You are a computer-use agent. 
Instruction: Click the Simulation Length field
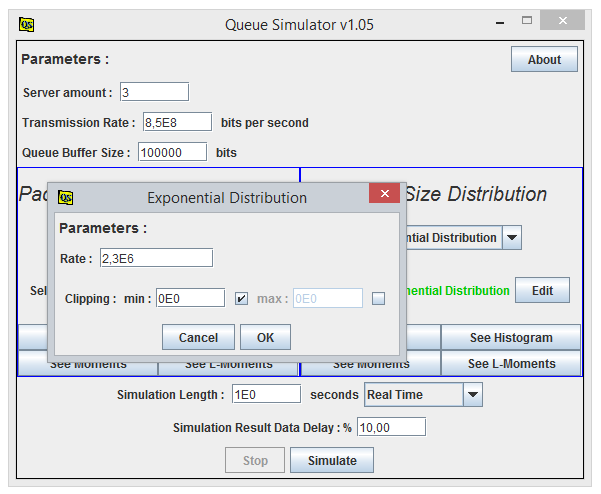click(x=266, y=394)
